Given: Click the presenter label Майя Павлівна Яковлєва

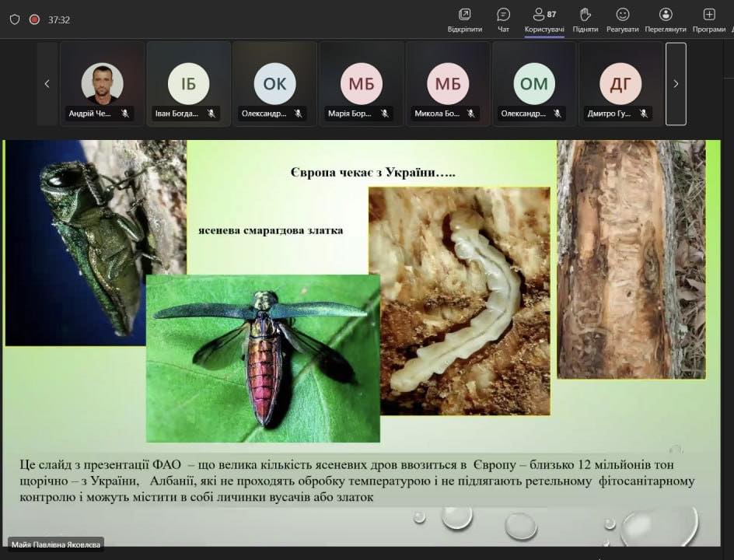Looking at the screenshot, I should coord(56,545).
